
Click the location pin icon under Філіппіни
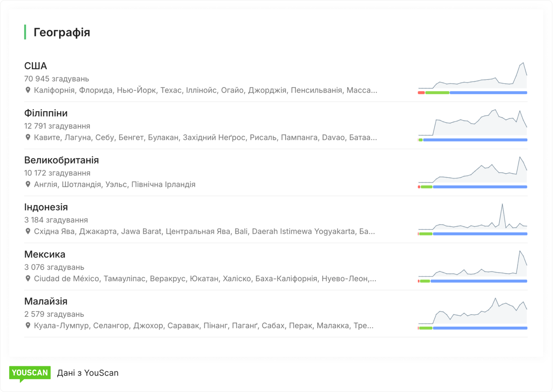[x=28, y=137]
